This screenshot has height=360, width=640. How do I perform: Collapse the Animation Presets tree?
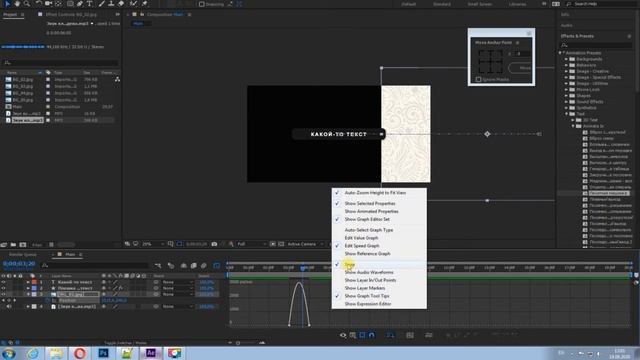point(560,53)
